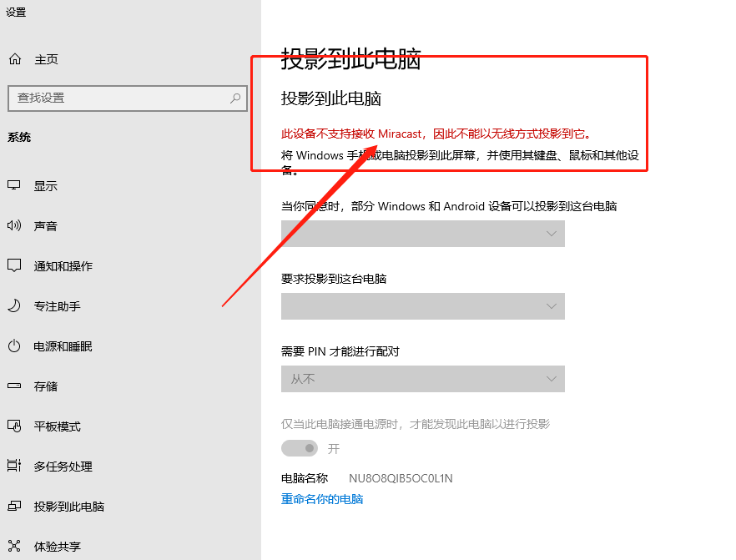
Task: Open 投影到此电脑 sidebar entry
Action: tap(69, 507)
